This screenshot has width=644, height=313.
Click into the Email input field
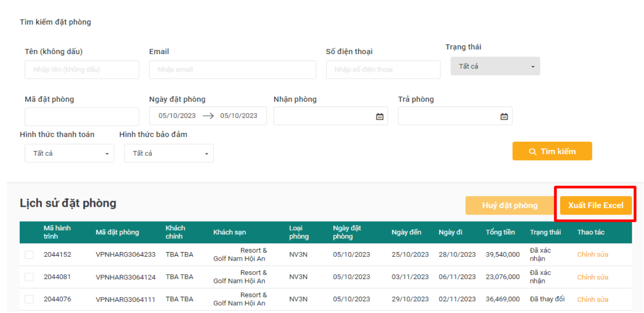[x=232, y=70]
